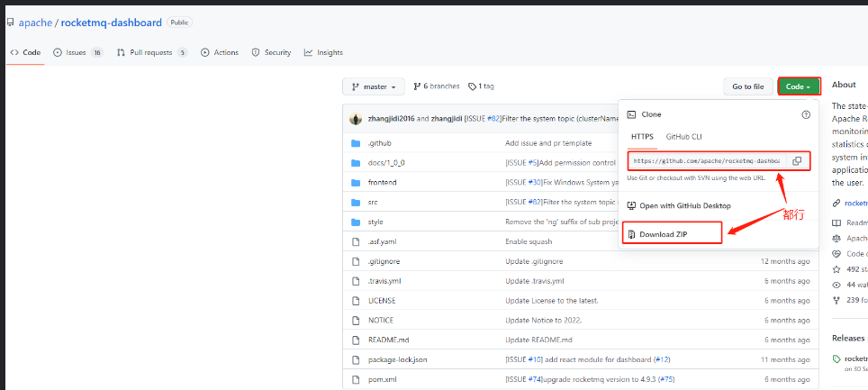The width and height of the screenshot is (868, 390).
Task: Click the style folder icon
Action: 356,222
